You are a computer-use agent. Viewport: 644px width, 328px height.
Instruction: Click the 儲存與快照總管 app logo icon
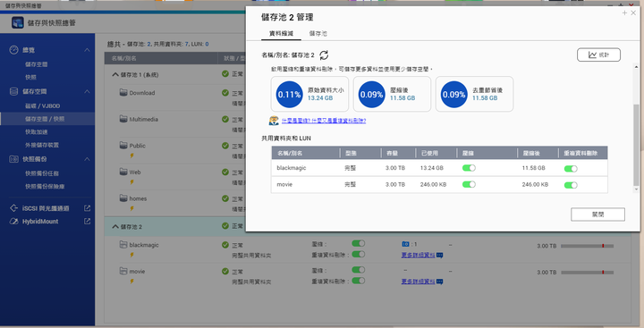(18, 22)
